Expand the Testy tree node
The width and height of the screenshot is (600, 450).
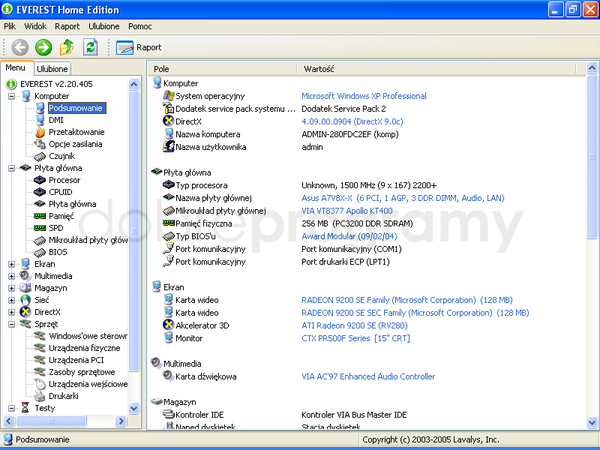pyautogui.click(x=12, y=408)
